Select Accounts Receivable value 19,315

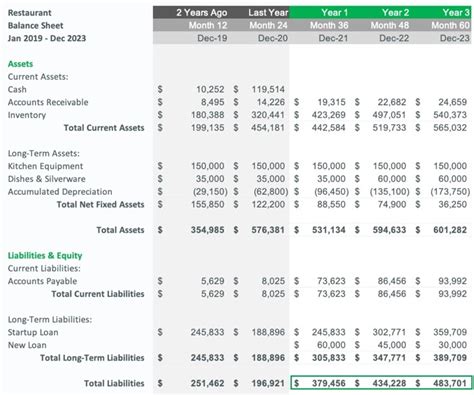331,102
